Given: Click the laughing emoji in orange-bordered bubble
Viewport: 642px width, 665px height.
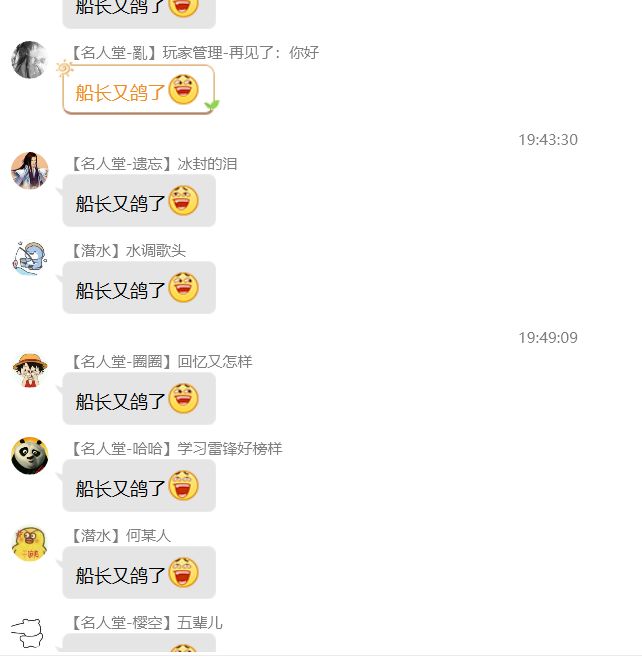Looking at the screenshot, I should 183,89.
